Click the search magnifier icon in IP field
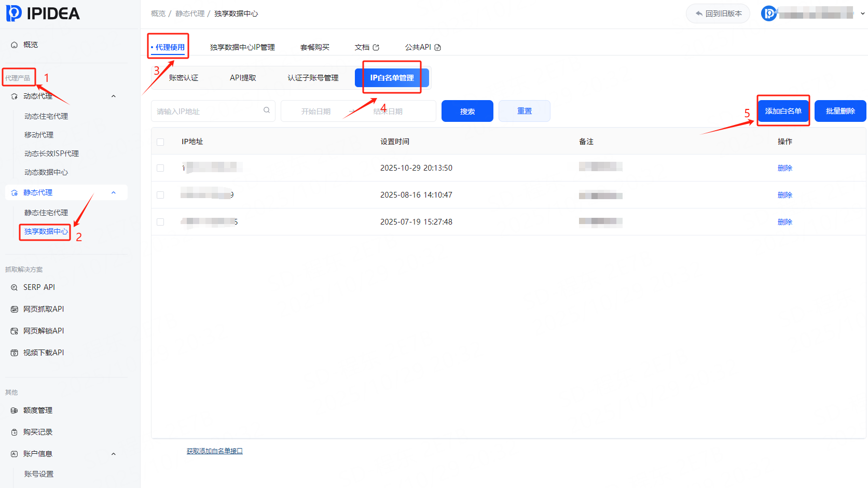 coord(267,110)
